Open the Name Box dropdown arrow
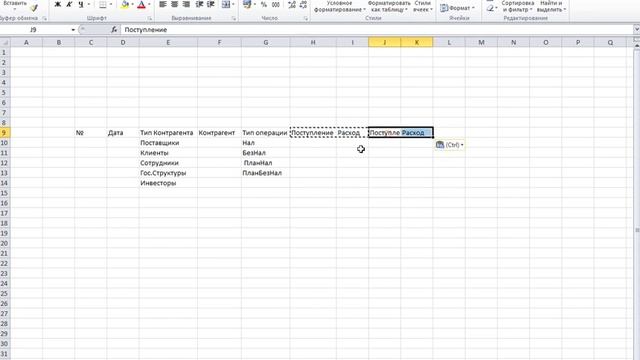The width and height of the screenshot is (640, 360). pyautogui.click(x=73, y=30)
